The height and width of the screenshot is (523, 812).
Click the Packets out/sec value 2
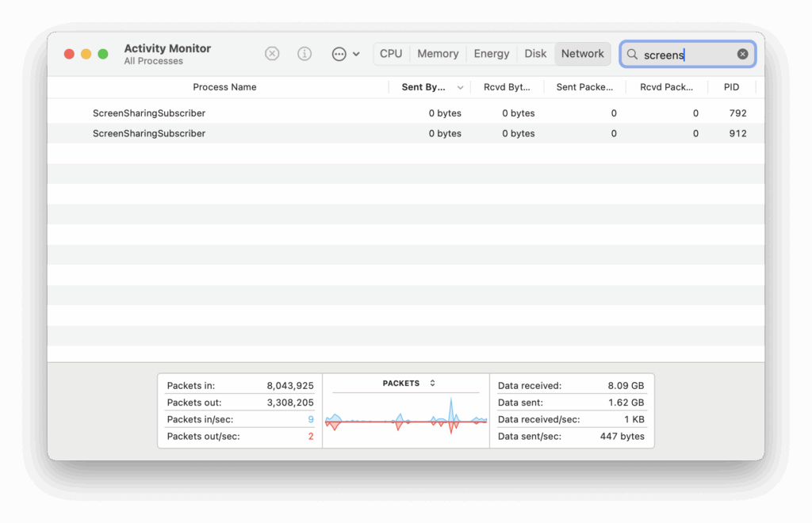pos(311,437)
